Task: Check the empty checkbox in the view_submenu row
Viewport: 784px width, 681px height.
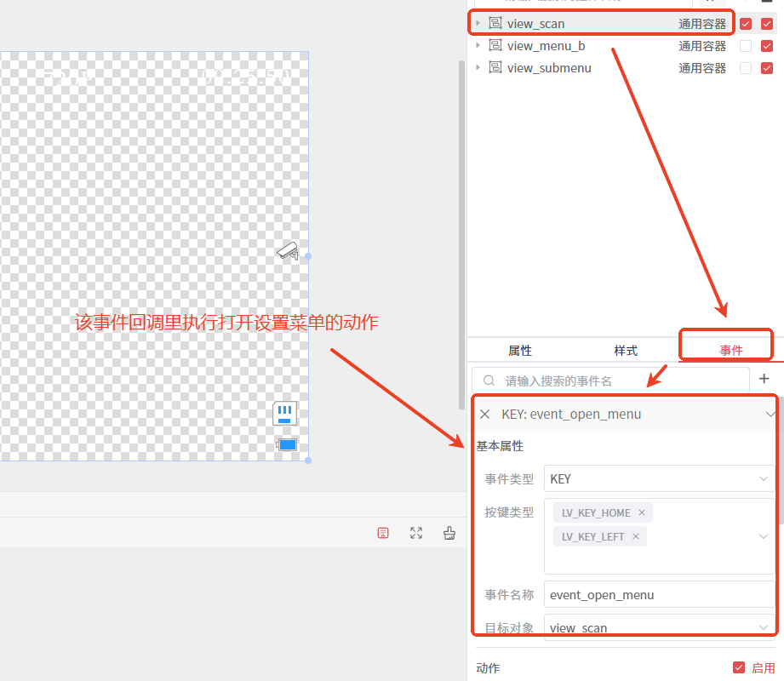Action: [x=746, y=68]
